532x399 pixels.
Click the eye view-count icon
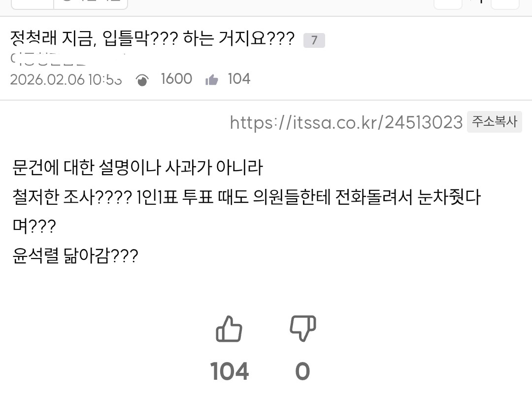(142, 80)
